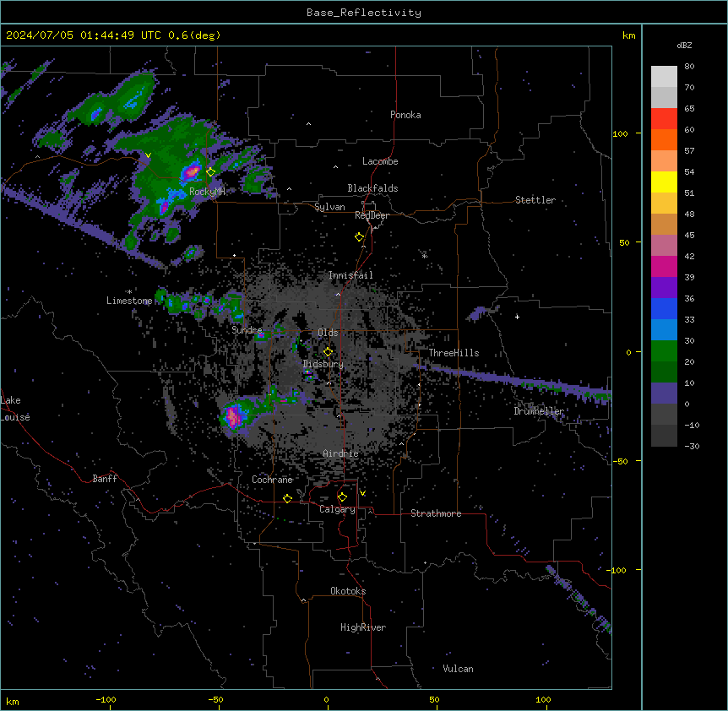The image size is (728, 711).
Task: Click the yellow diamond marker above Calgary label
Action: tap(342, 497)
